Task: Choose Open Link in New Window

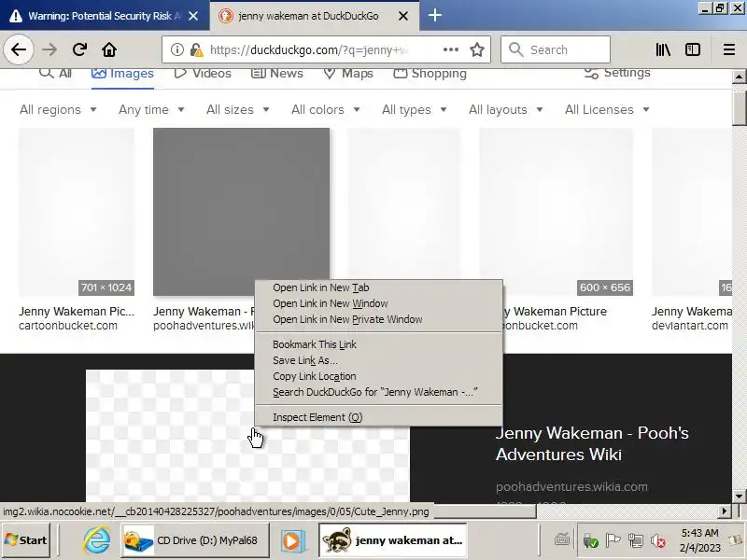Action: [379, 303]
